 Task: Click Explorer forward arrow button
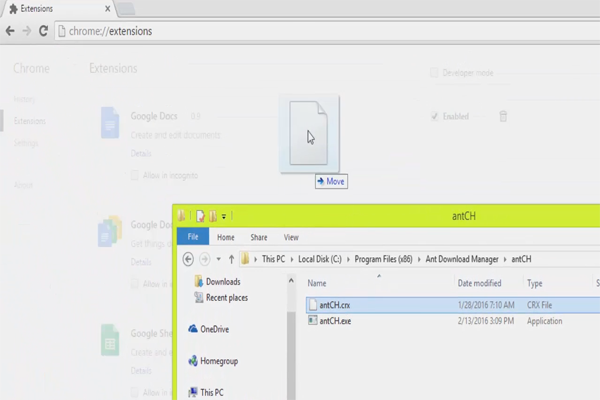(205, 259)
